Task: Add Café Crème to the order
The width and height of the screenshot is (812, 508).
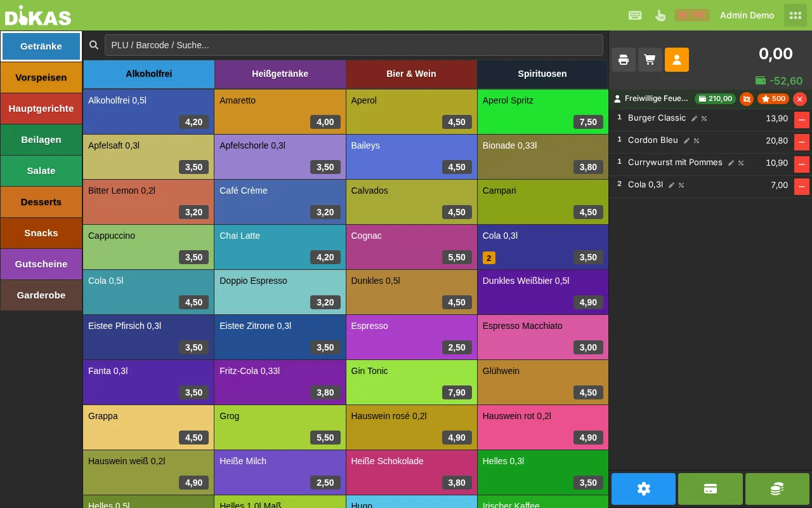Action: pyautogui.click(x=280, y=202)
